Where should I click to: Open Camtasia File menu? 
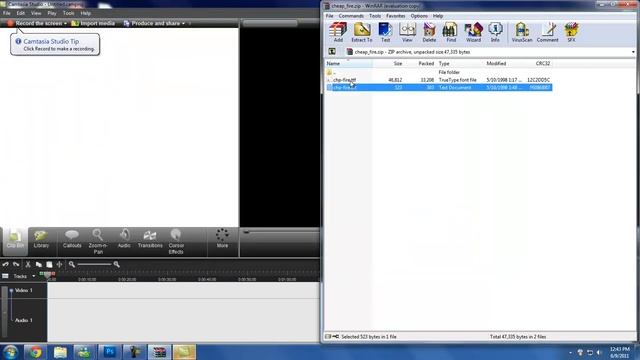(7, 13)
